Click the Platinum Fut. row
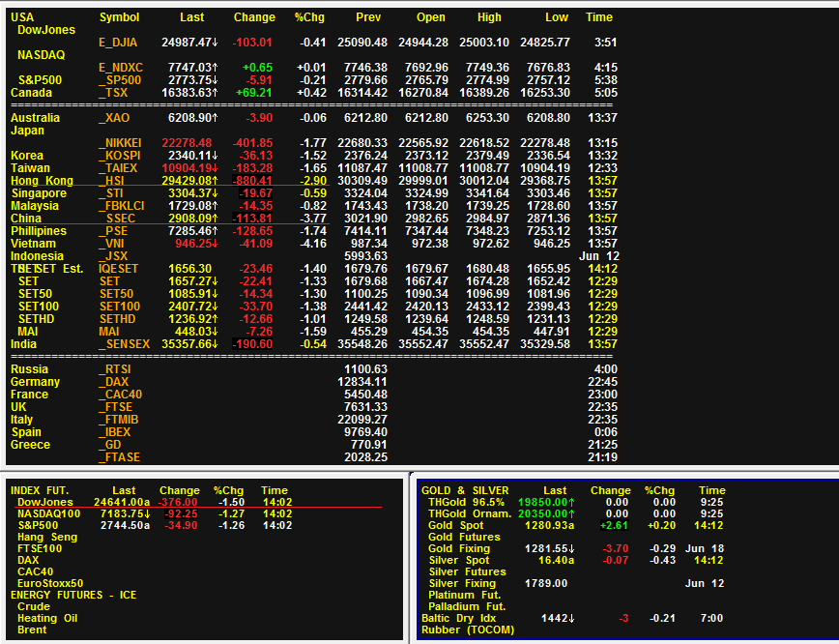This screenshot has height=644, width=839. click(464, 596)
